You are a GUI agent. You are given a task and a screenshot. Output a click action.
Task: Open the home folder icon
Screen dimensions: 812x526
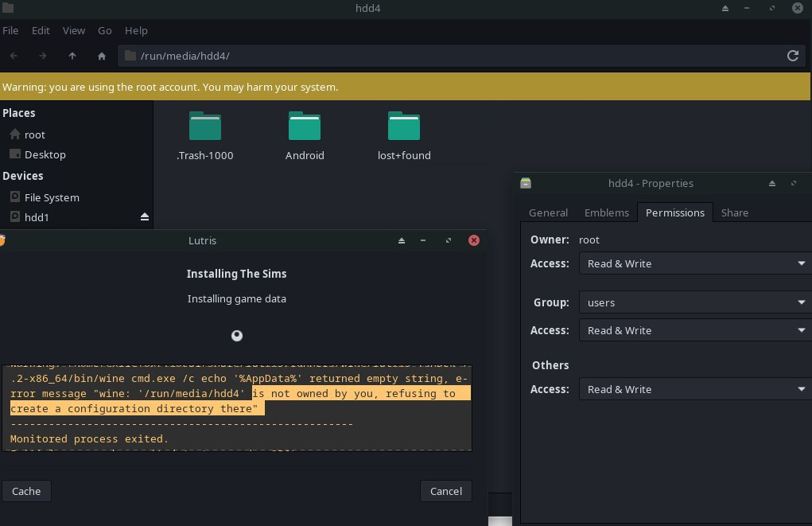101,56
